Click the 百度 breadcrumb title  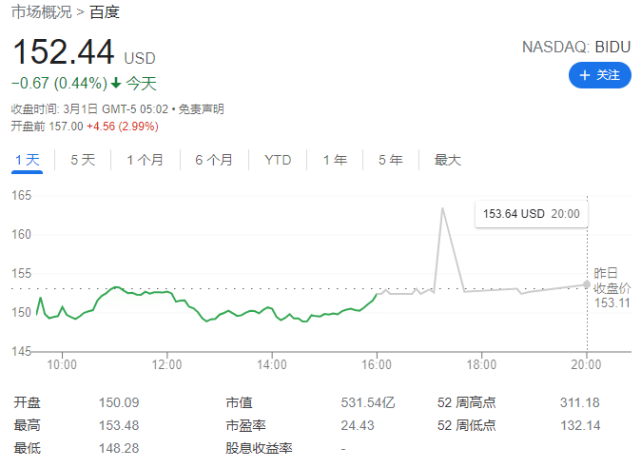click(105, 12)
